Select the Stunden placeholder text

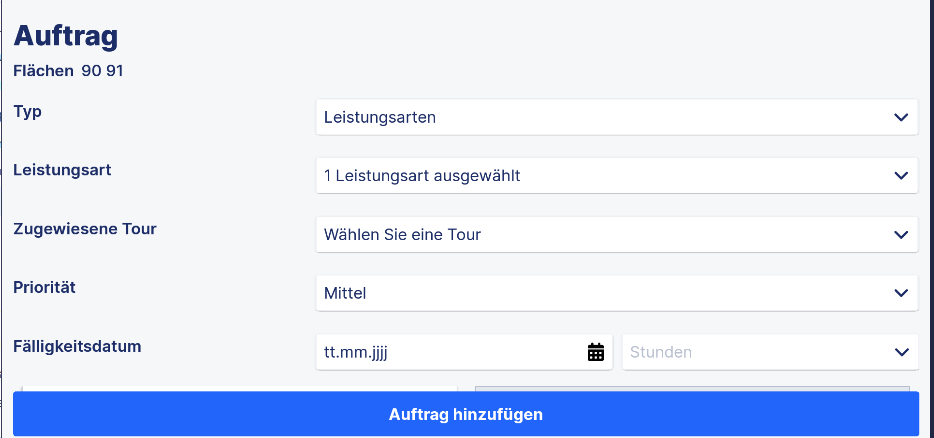point(661,352)
